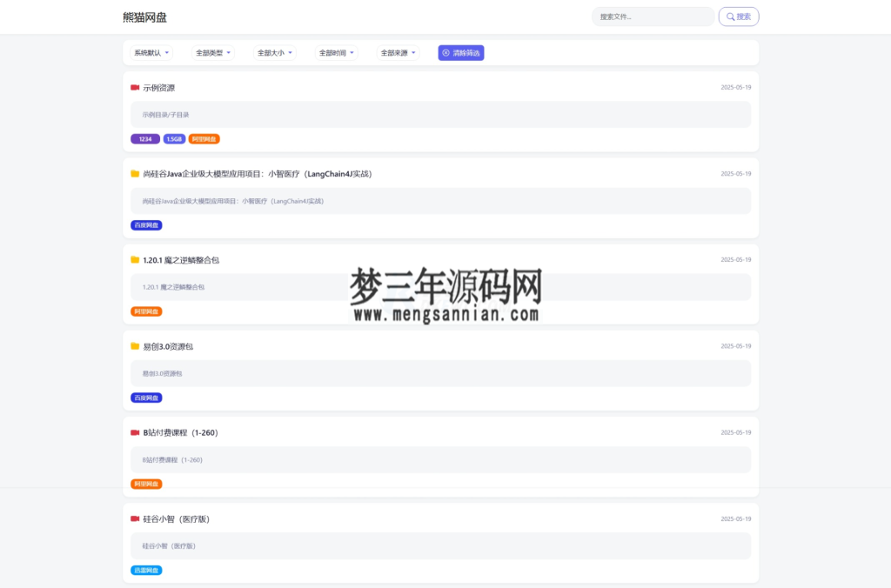Click the 搜索文件 input field

653,16
